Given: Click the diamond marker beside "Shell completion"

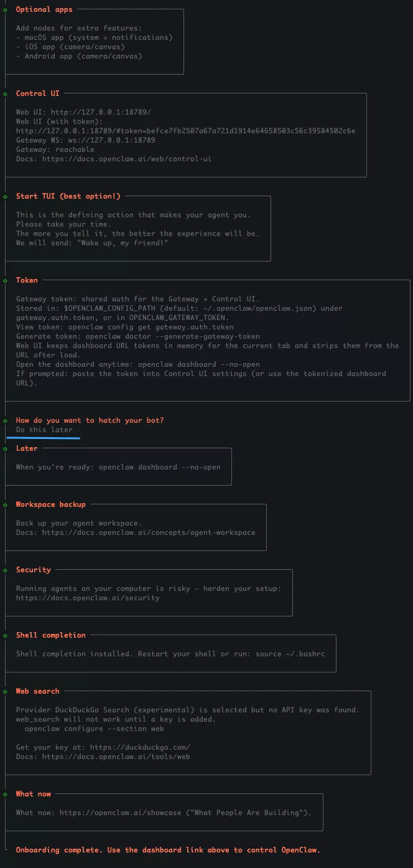Looking at the screenshot, I should pyautogui.click(x=6, y=635).
